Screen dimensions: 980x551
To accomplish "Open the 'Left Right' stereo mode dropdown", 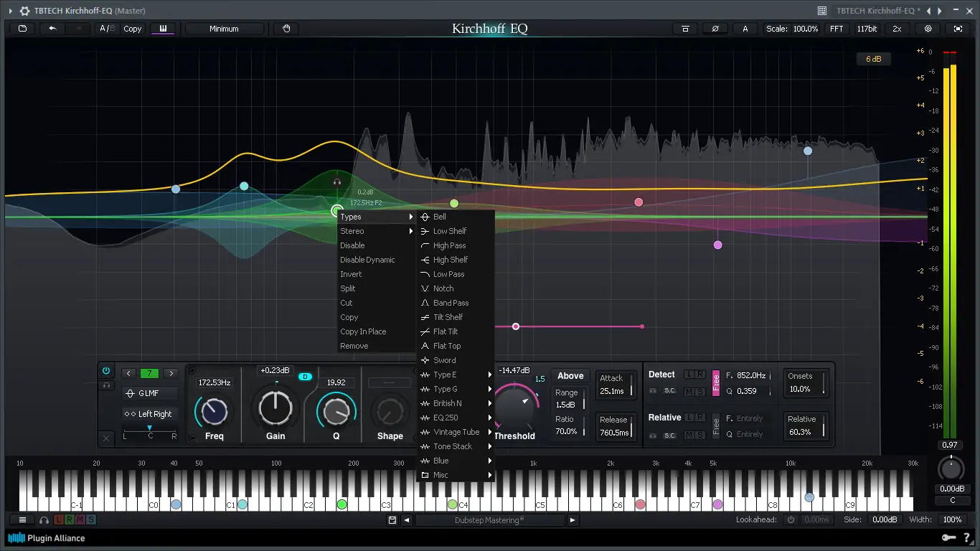I will tap(151, 414).
